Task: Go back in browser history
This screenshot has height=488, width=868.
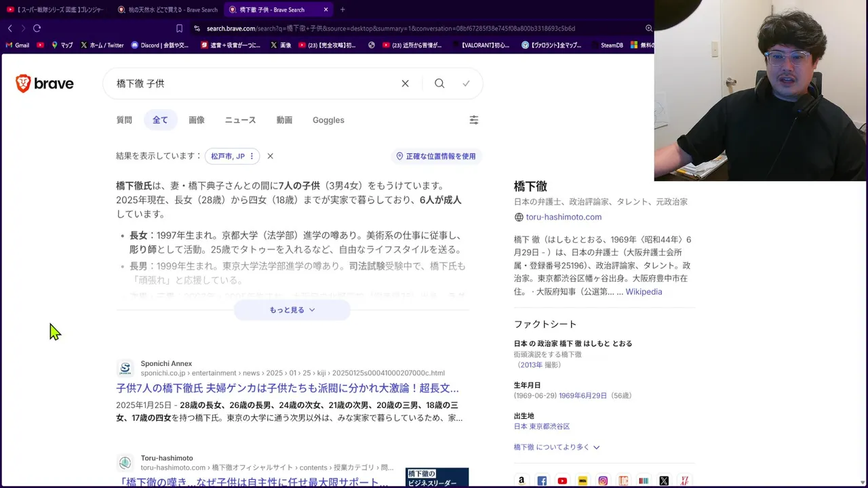Action: (10, 28)
